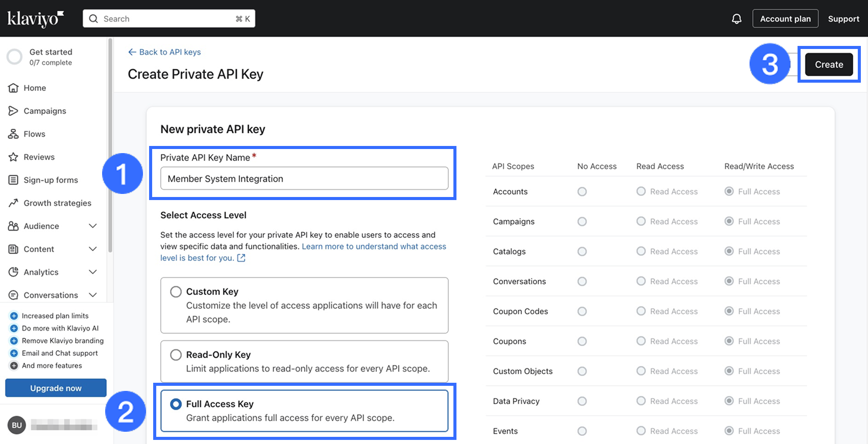
Task: Open the Support menu item
Action: (843, 19)
